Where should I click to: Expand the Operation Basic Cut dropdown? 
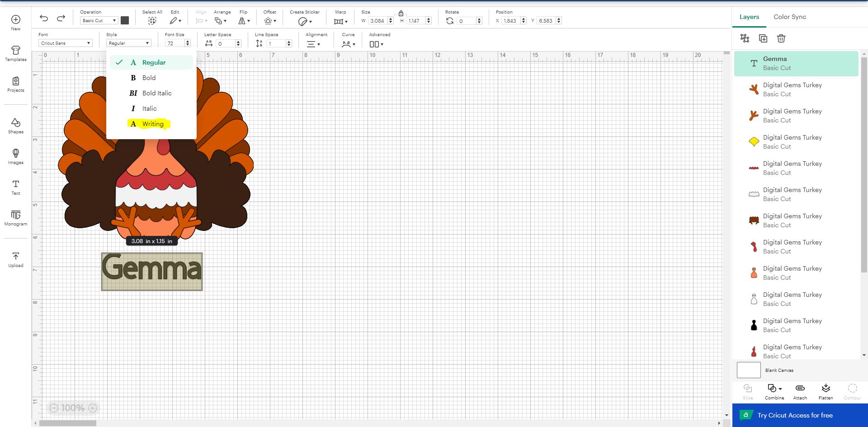pyautogui.click(x=99, y=20)
